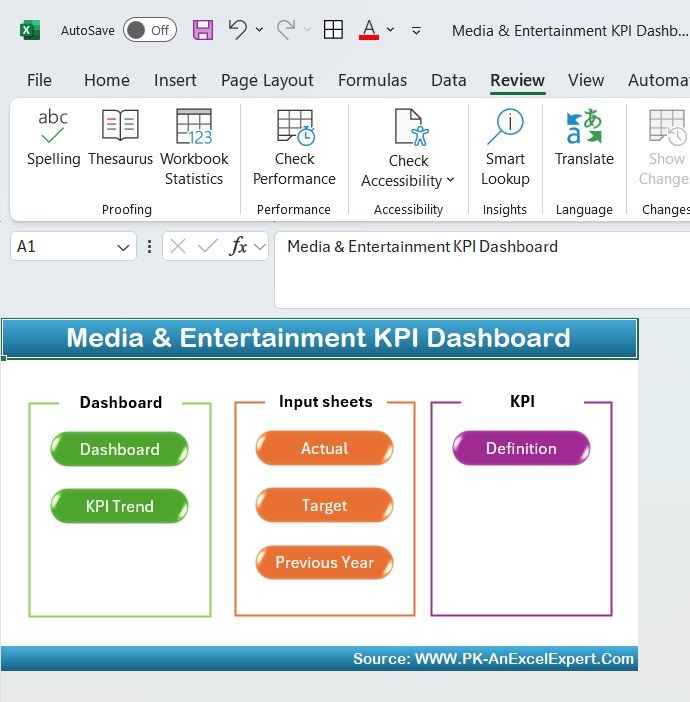Open the KPI Trend sheet button
This screenshot has width=690, height=702.
(x=120, y=506)
